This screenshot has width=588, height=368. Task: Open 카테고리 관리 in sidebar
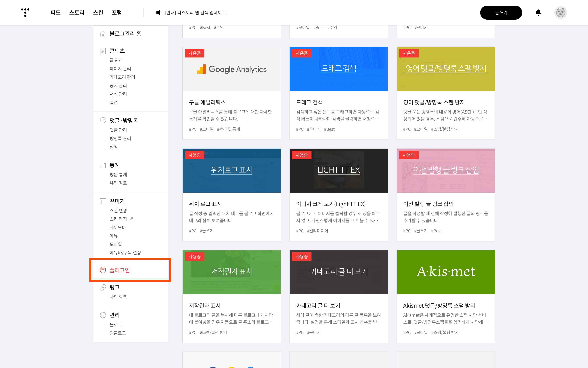(x=122, y=77)
